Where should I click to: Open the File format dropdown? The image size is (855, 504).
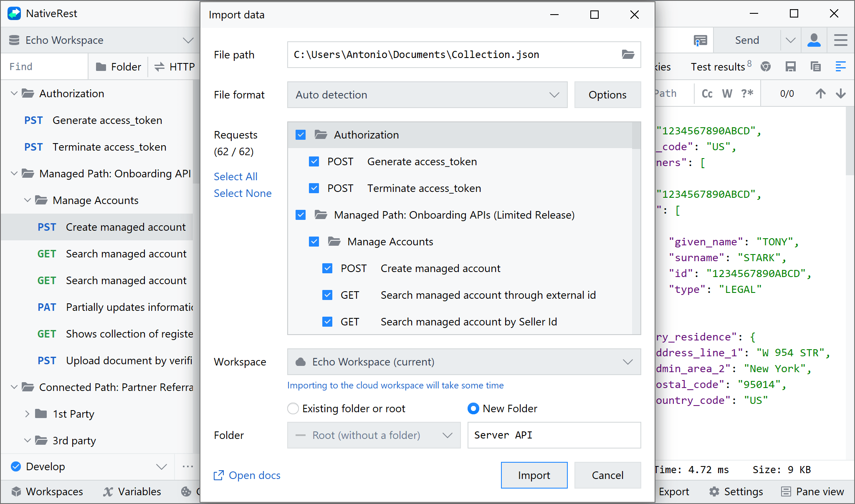tap(427, 95)
